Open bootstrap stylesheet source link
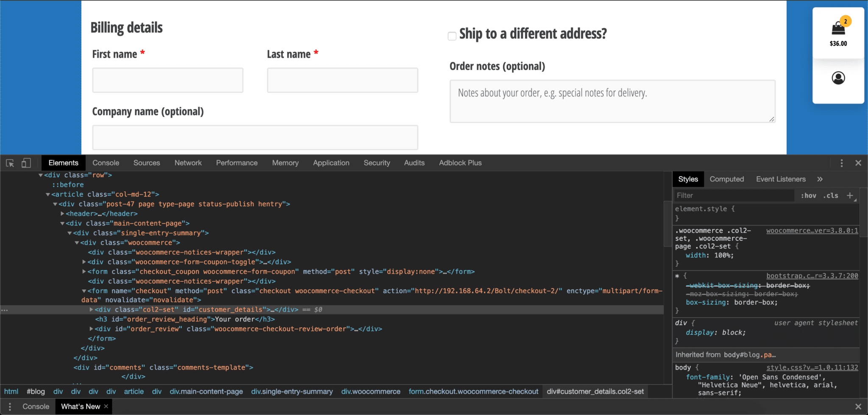The image size is (868, 415). [x=812, y=276]
